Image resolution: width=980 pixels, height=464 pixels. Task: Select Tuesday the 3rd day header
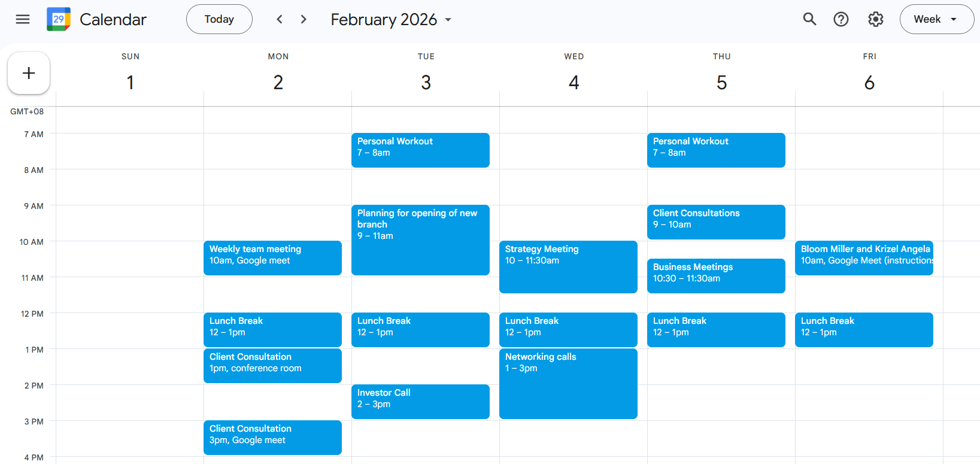(426, 82)
